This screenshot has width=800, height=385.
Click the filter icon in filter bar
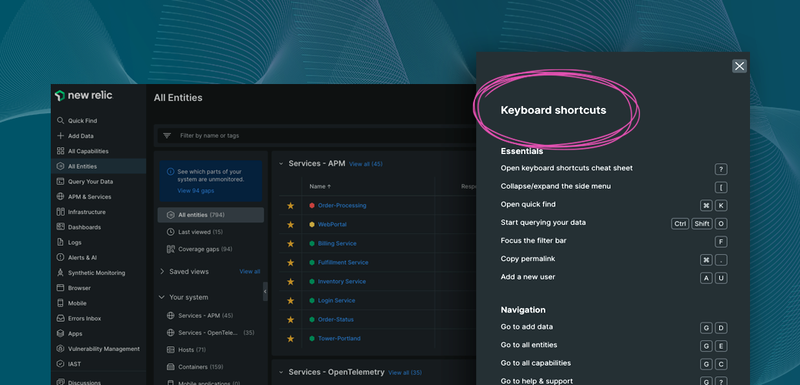(x=167, y=136)
